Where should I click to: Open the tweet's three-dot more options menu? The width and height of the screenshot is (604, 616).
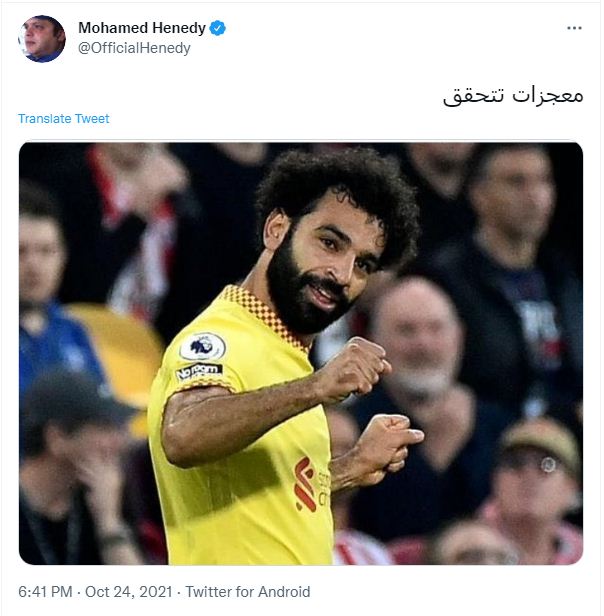click(574, 28)
